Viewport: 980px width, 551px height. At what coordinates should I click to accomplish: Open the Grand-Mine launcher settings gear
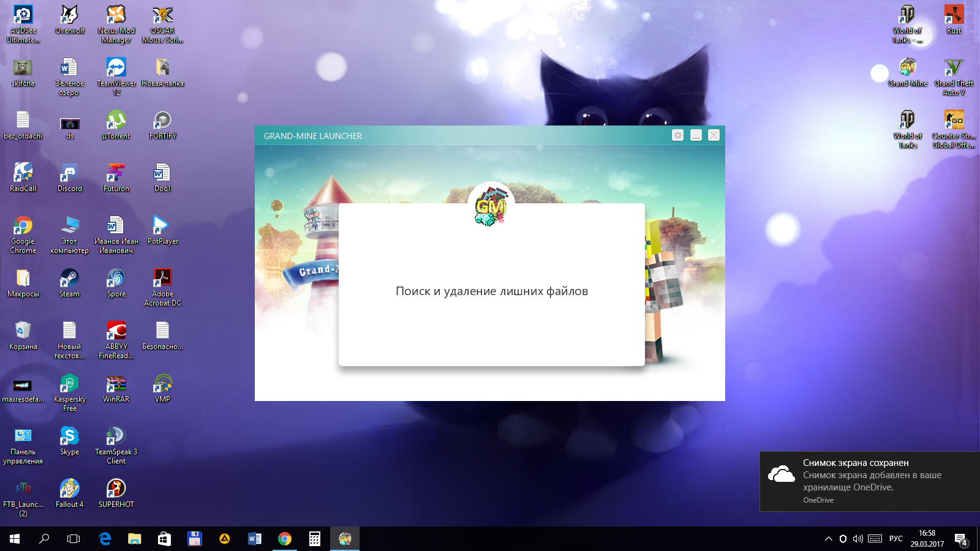coord(677,135)
